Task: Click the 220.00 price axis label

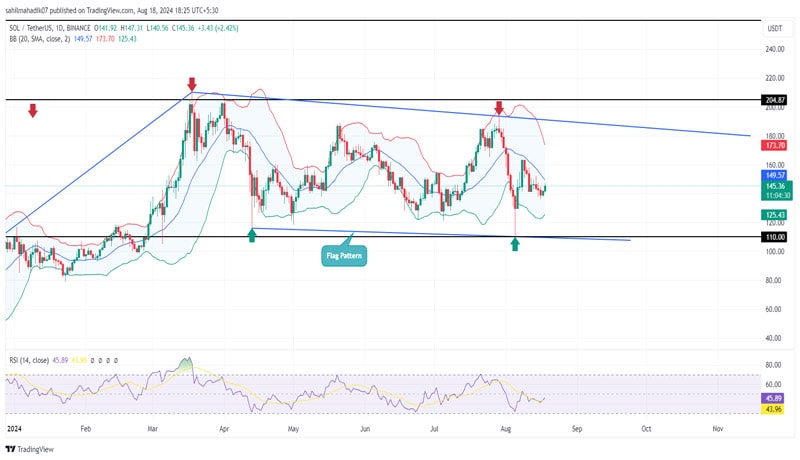Action: pos(774,78)
